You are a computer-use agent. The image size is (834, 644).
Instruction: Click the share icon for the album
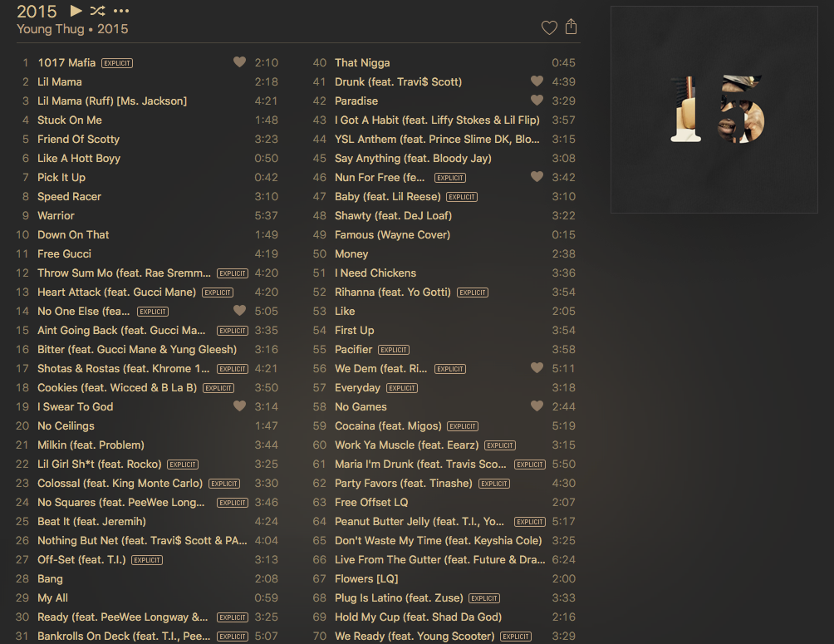click(x=571, y=27)
